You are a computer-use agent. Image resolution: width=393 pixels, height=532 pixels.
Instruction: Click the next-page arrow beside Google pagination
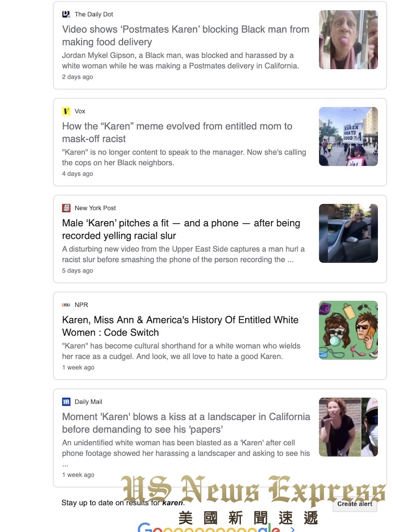[x=293, y=529]
